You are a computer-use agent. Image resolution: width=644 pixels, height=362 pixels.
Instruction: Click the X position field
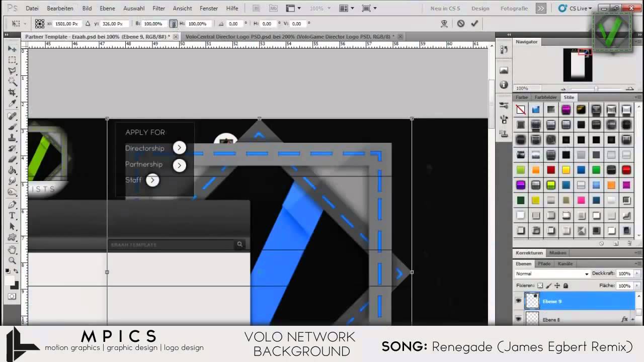click(66, 24)
